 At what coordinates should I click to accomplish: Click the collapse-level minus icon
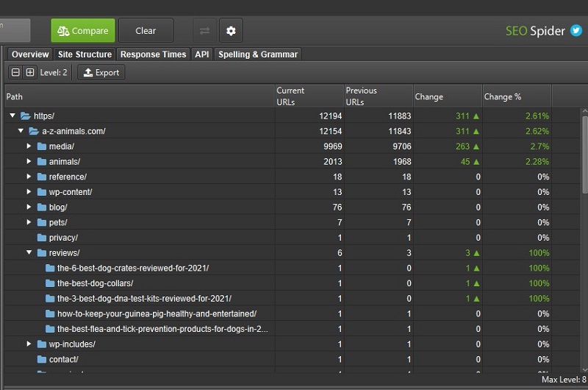tap(15, 72)
